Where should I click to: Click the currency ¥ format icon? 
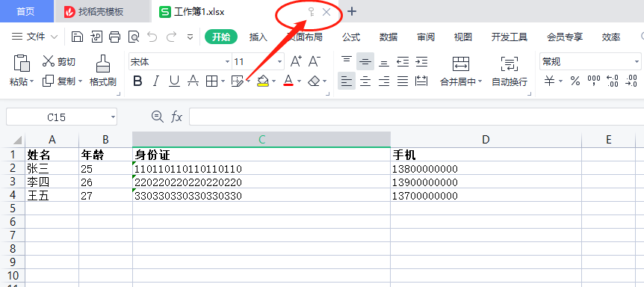tap(549, 81)
